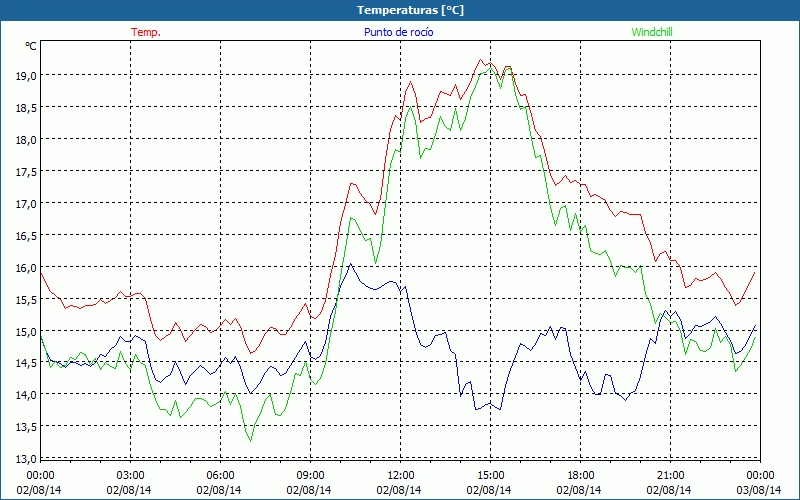
Task: Click the 'Temperaturas [°C]' chart title
Action: (x=410, y=10)
